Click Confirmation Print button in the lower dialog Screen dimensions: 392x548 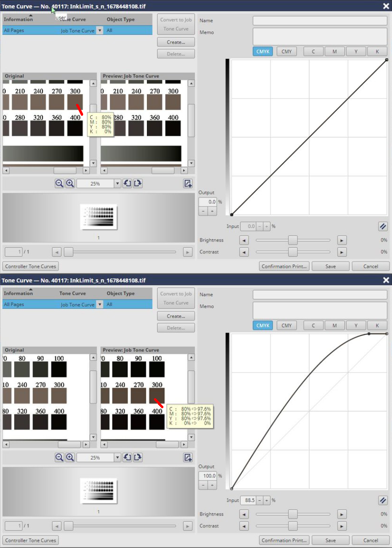[284, 540]
